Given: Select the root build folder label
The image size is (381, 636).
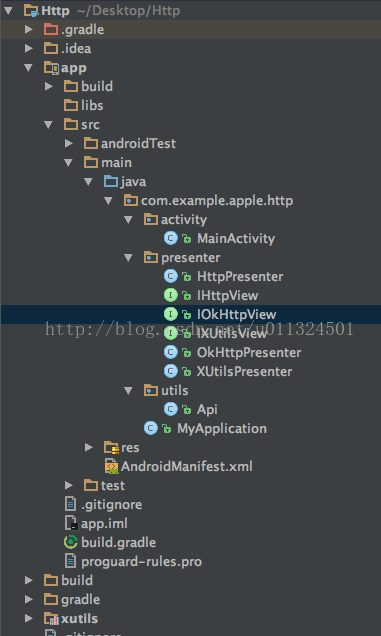Looking at the screenshot, I should click(77, 580).
